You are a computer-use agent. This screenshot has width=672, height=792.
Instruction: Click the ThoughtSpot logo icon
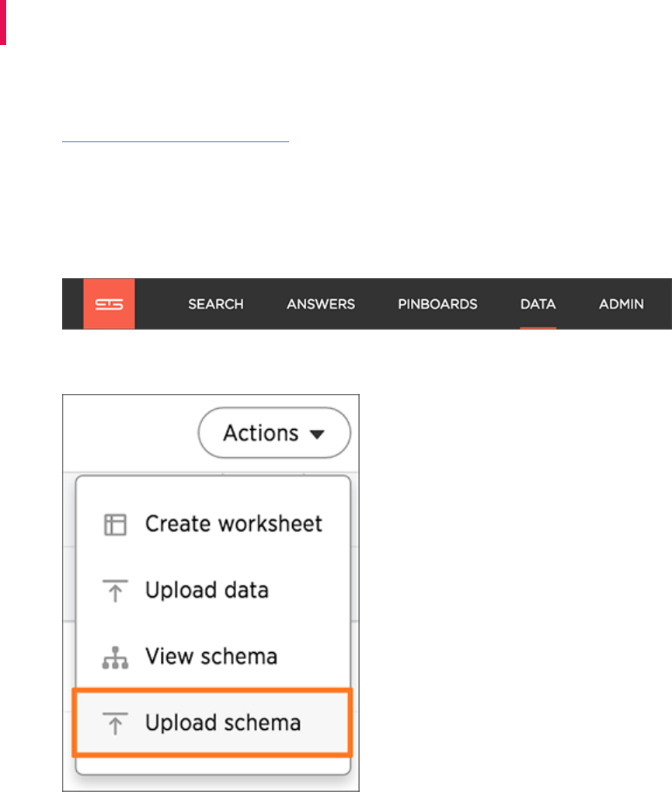coord(109,304)
